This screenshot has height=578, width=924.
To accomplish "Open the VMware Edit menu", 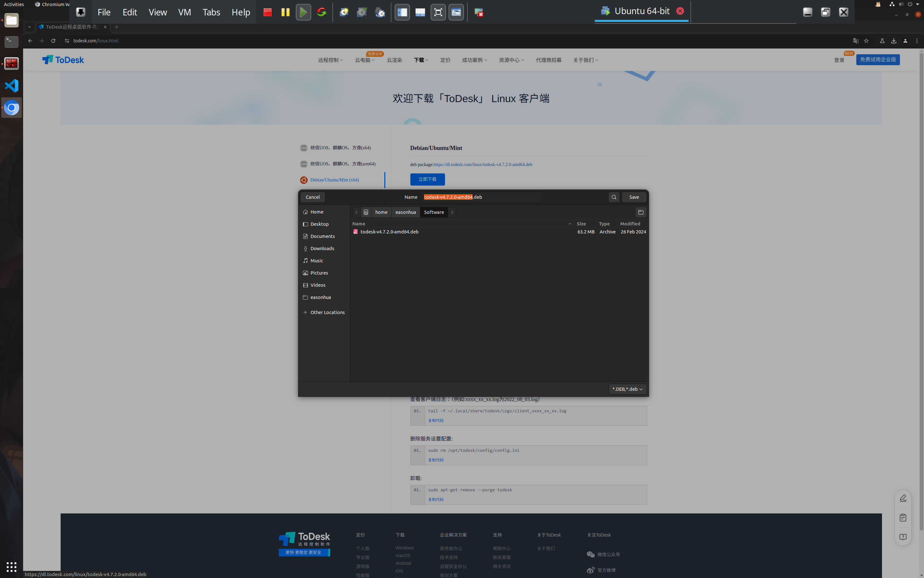I will pyautogui.click(x=129, y=12).
